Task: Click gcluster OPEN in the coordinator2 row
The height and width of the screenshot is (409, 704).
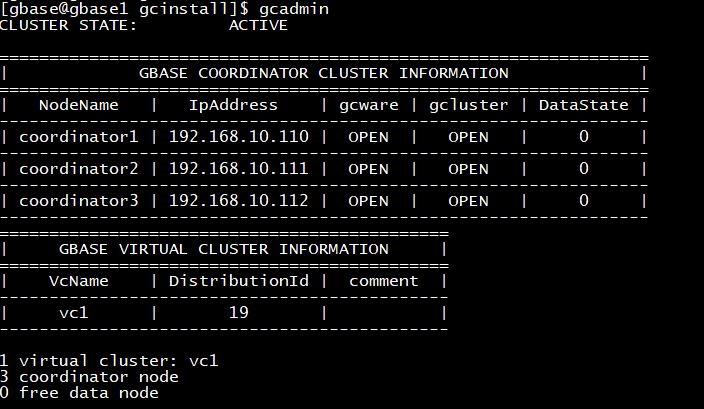Action: tap(468, 168)
